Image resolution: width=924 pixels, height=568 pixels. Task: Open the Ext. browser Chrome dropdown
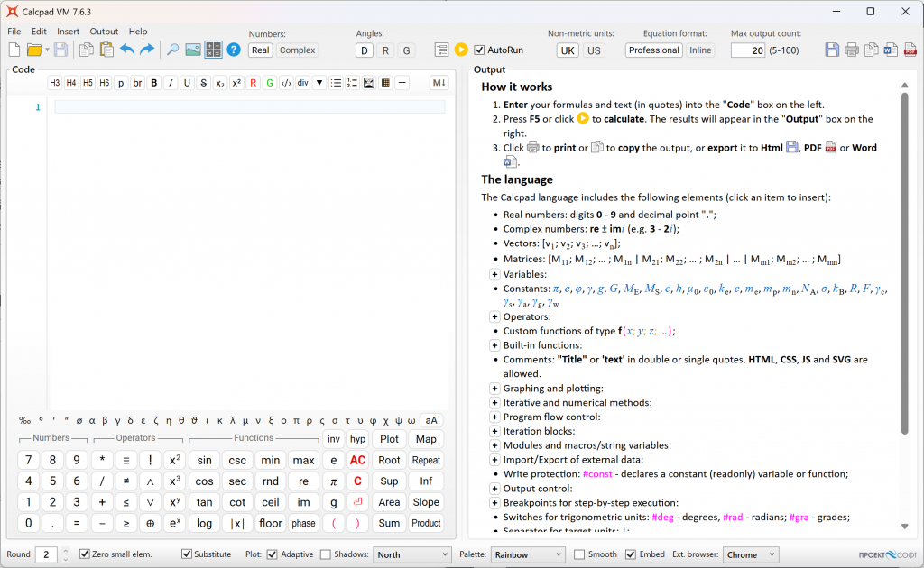point(751,554)
